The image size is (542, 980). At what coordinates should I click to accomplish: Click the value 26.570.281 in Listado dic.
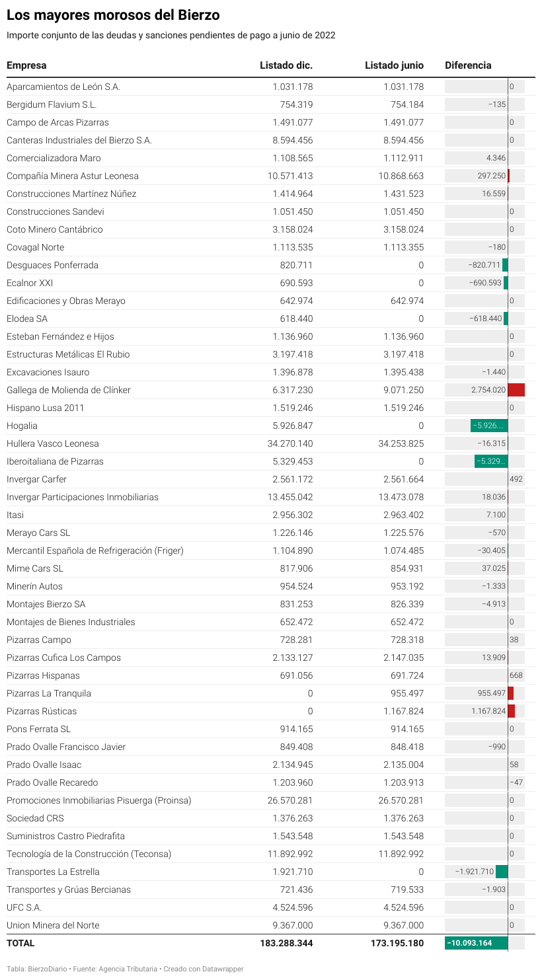[x=290, y=800]
